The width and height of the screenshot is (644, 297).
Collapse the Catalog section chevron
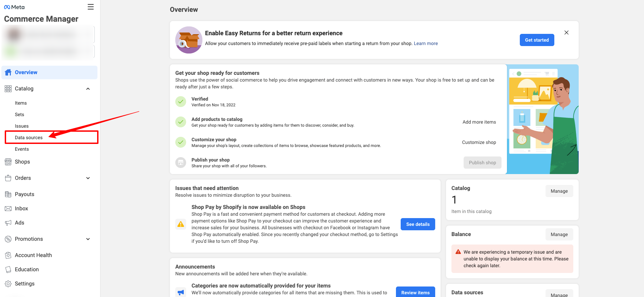(x=88, y=89)
